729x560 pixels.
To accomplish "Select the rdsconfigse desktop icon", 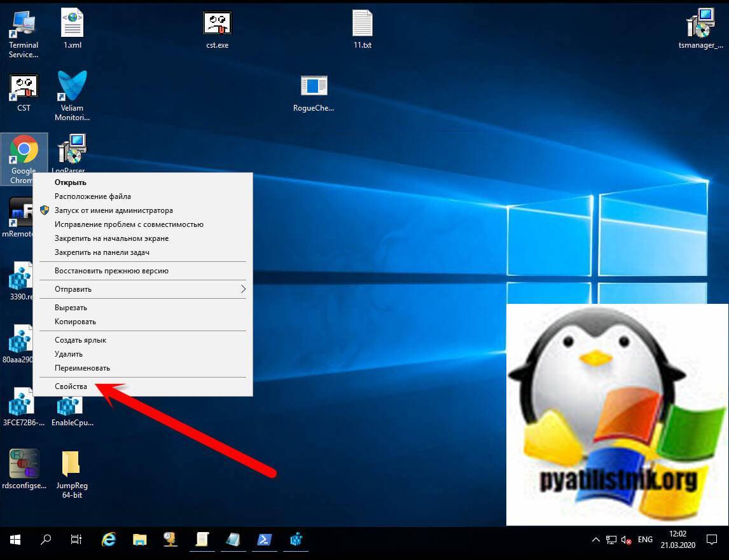I will point(24,465).
